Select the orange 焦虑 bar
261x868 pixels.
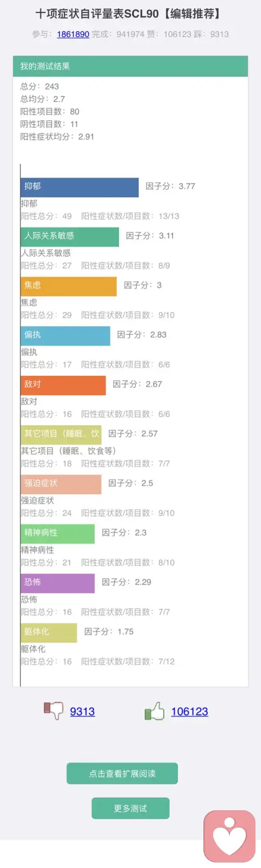coord(69,286)
